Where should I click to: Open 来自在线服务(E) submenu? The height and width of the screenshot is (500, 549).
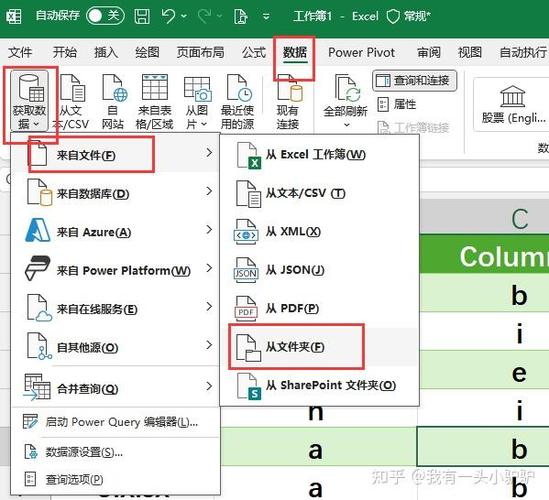pyautogui.click(x=116, y=308)
